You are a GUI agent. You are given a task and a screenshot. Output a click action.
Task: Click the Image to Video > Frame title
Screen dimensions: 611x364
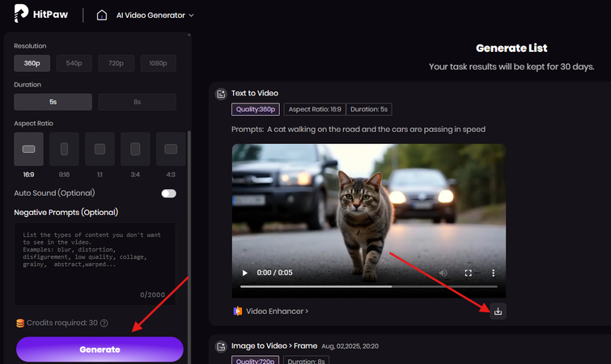[274, 345]
